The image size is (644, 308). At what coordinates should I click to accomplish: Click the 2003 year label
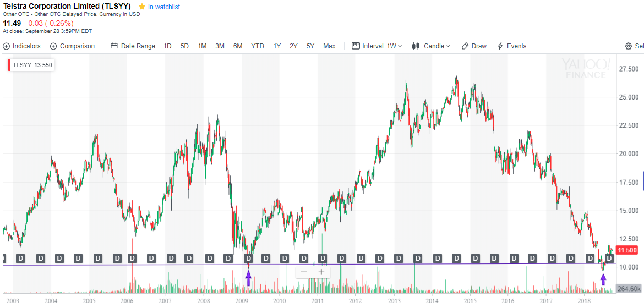(13, 301)
